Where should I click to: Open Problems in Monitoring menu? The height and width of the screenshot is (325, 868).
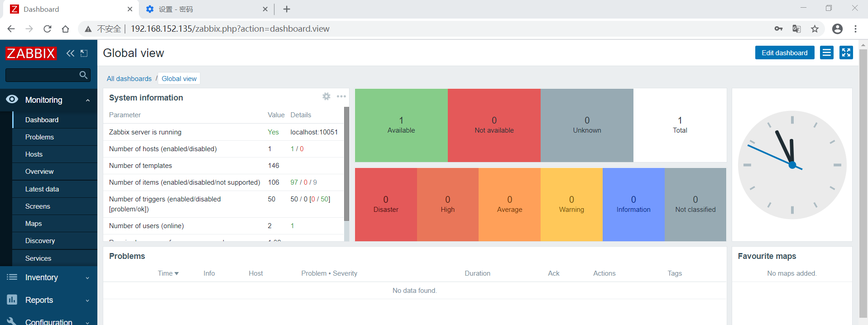click(x=55, y=137)
